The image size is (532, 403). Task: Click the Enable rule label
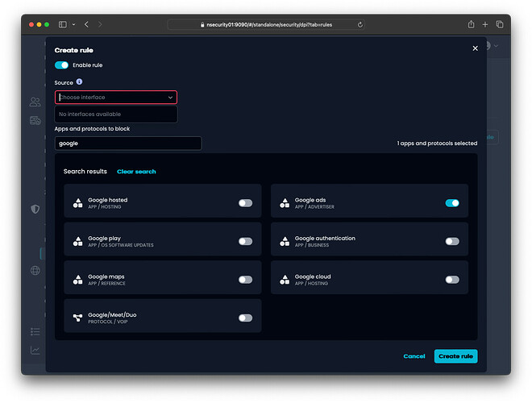pyautogui.click(x=88, y=65)
